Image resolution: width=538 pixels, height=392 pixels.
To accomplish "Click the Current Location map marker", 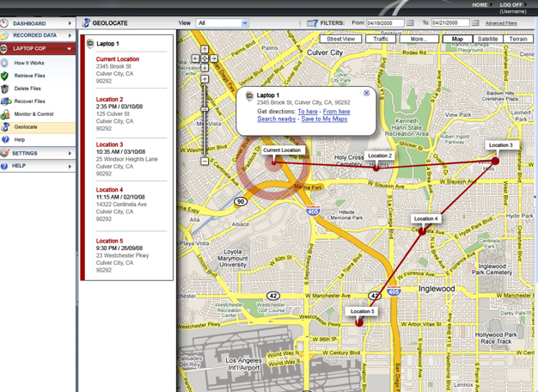I will click(x=274, y=162).
